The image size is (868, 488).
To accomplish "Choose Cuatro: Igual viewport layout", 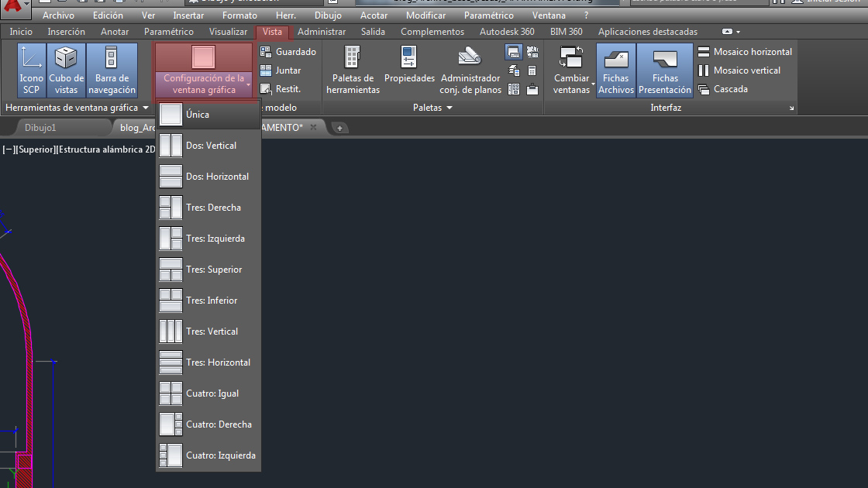I will [208, 393].
